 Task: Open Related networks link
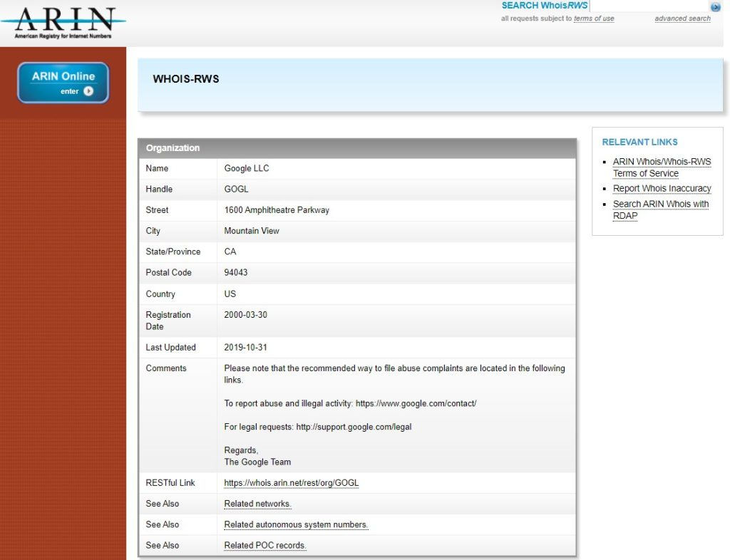pos(257,504)
